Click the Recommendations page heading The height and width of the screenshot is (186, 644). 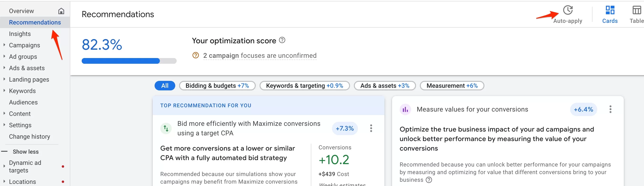(118, 14)
